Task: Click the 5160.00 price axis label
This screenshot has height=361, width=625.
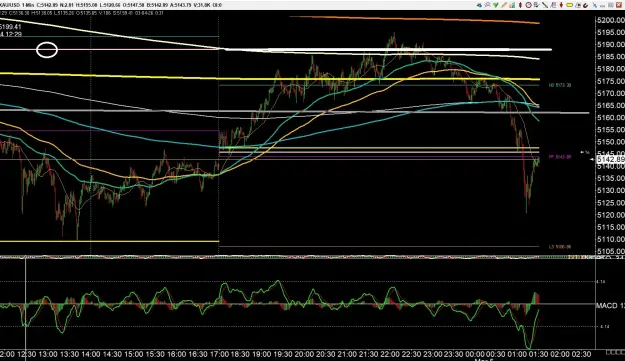Action: point(611,118)
